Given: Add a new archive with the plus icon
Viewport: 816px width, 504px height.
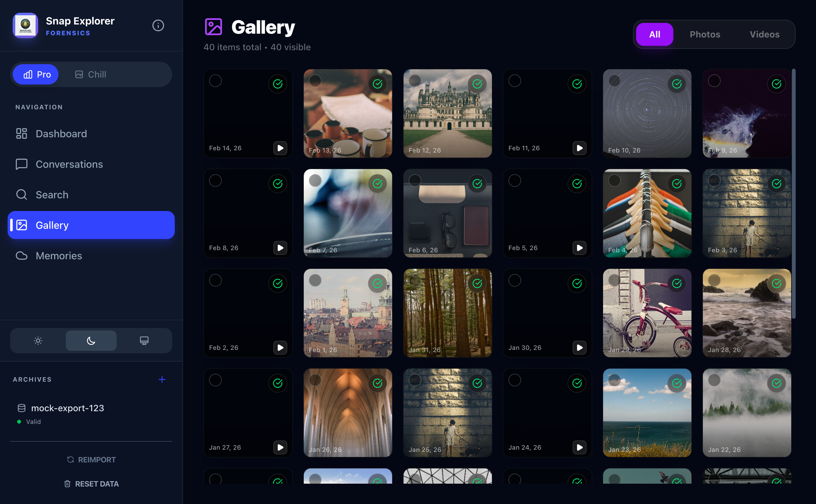Looking at the screenshot, I should point(162,379).
